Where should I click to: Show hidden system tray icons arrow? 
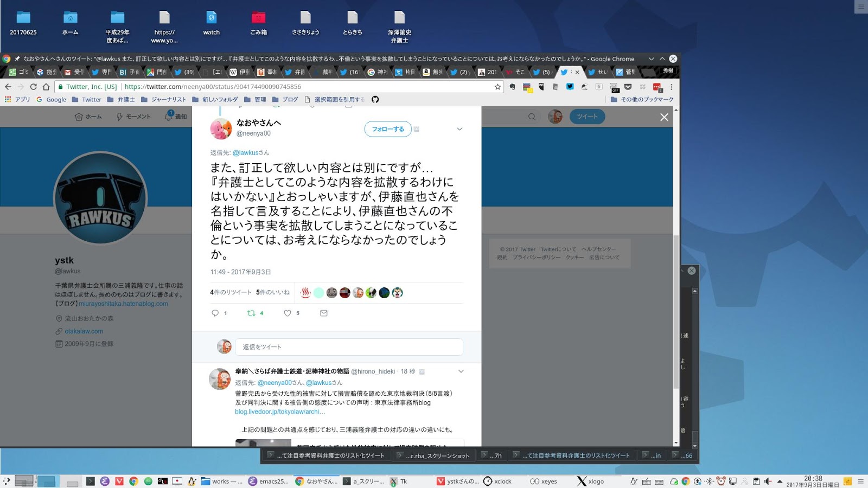coord(780,481)
